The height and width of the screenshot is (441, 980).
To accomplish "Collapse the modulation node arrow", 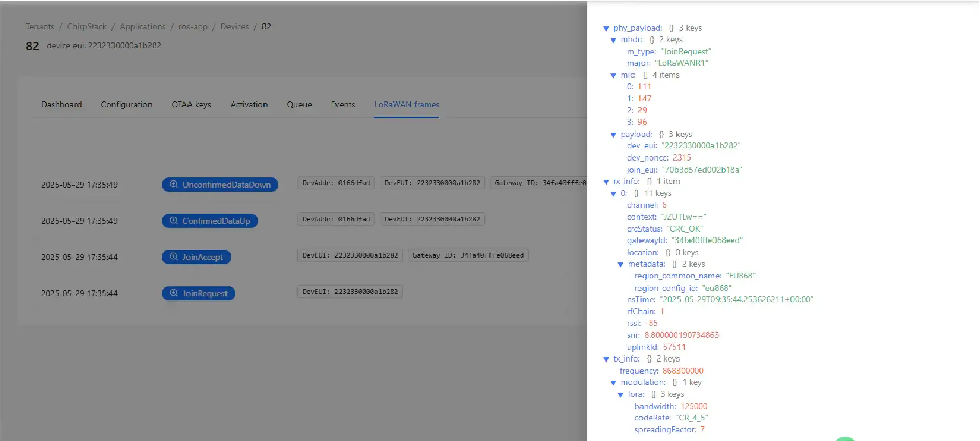I will (613, 383).
